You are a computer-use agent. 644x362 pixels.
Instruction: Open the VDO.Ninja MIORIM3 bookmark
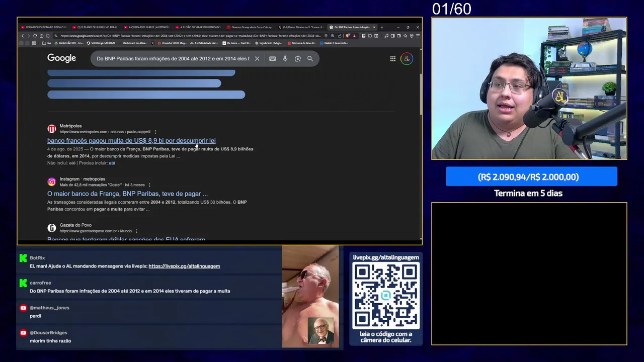point(101,43)
